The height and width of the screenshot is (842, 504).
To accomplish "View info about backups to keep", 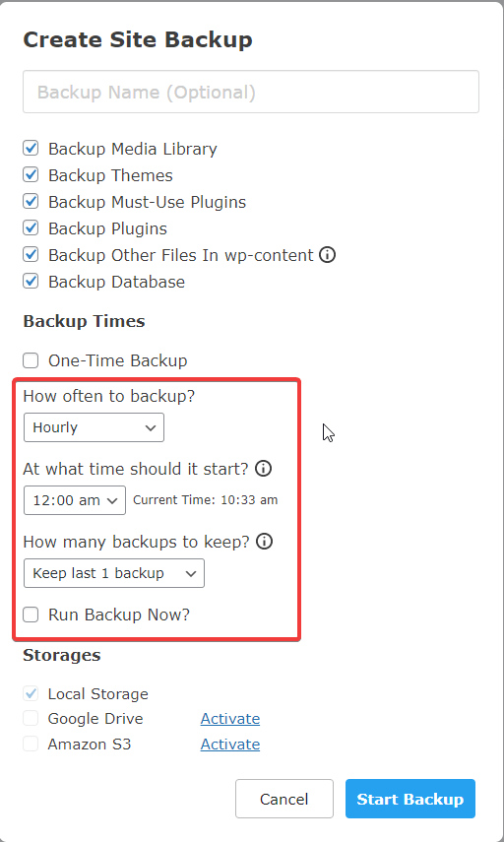I will point(264,542).
